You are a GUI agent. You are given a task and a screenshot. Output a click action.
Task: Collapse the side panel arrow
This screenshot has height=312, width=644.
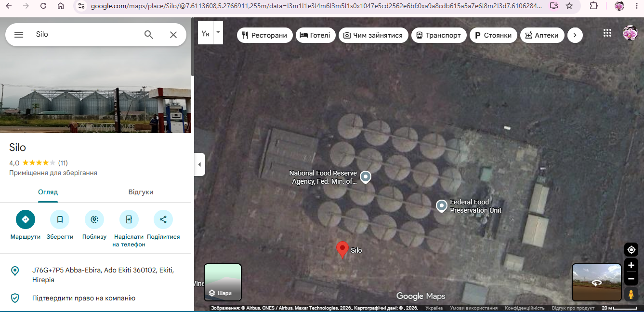tap(199, 164)
